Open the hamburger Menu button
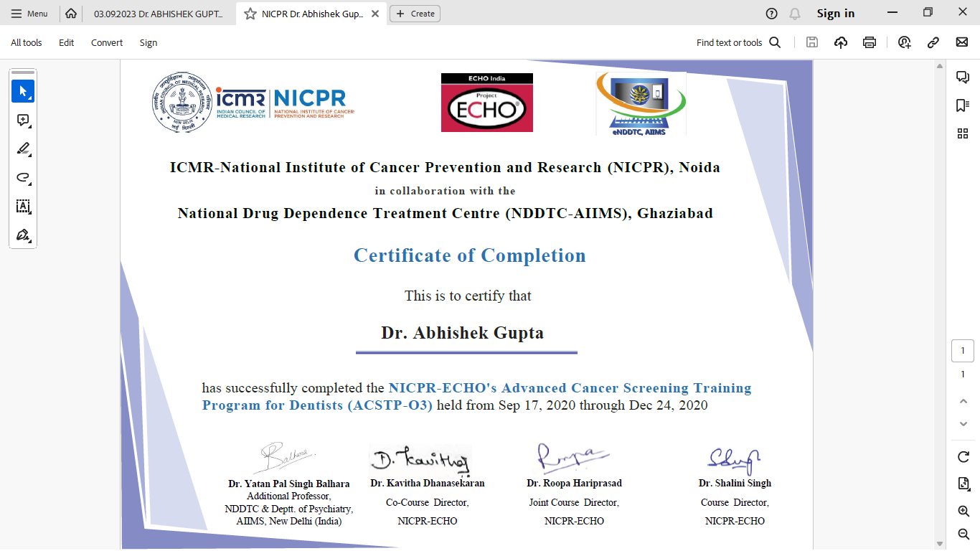980x551 pixels. [x=29, y=14]
